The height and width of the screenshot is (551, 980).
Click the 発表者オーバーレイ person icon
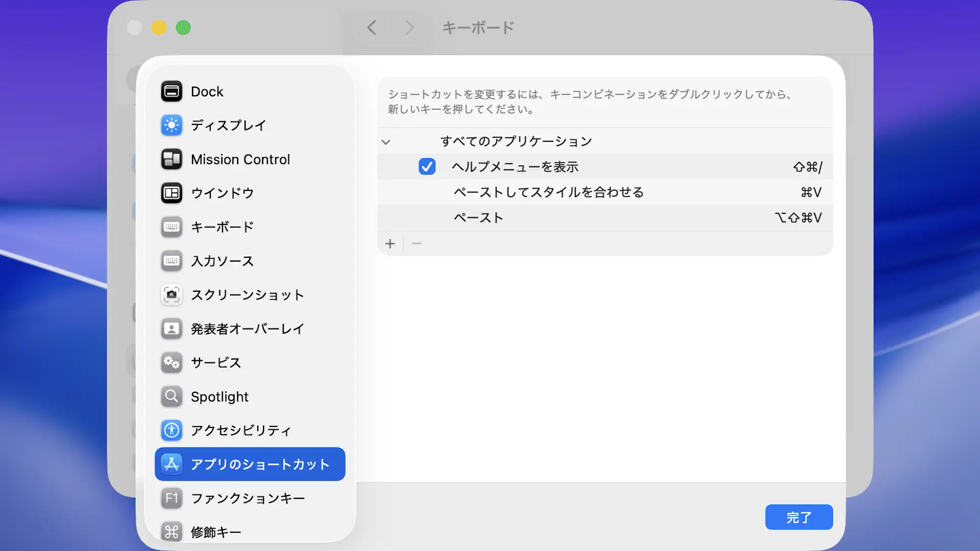(171, 329)
